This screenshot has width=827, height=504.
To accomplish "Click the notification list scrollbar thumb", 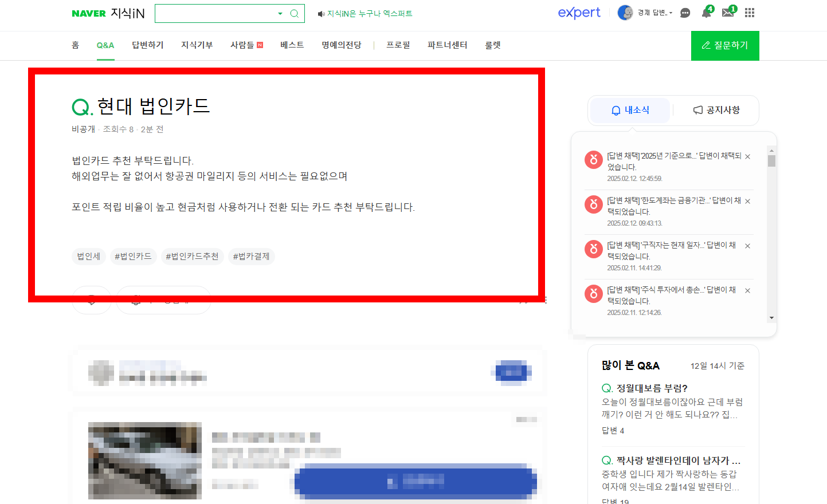I will (772, 161).
